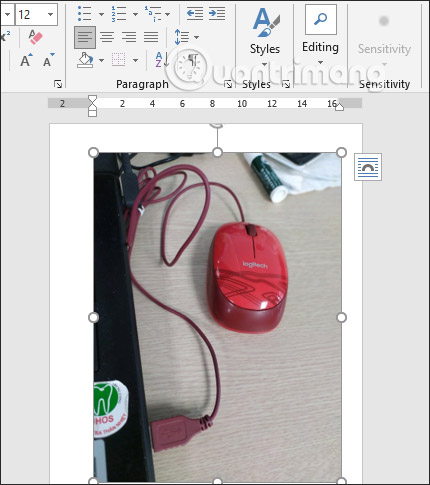Screen dimensions: 430x485
Task: Expand the font size 12 dropdown
Action: 50,14
